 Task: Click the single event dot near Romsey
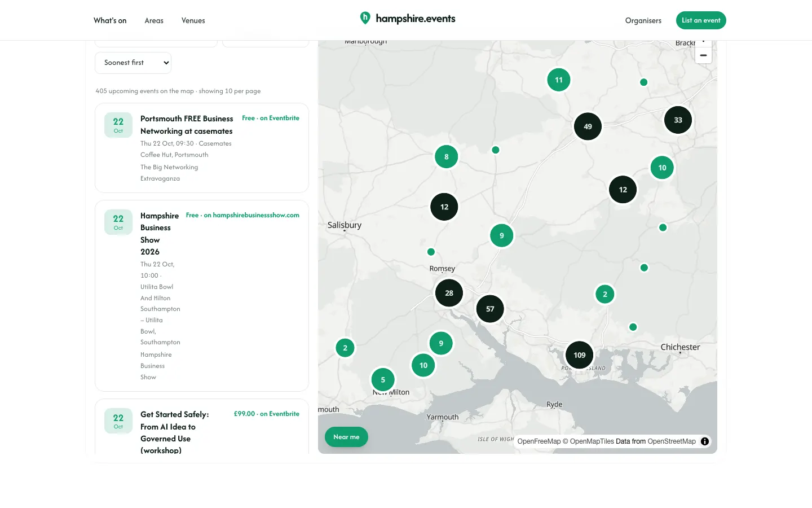click(431, 252)
